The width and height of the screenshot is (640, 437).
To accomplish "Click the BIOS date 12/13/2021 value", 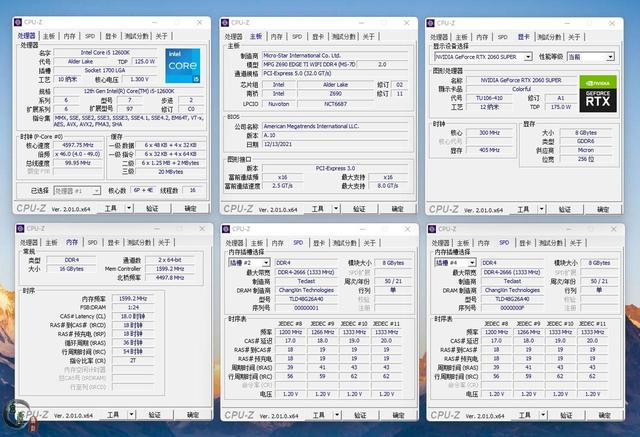I will coord(335,144).
